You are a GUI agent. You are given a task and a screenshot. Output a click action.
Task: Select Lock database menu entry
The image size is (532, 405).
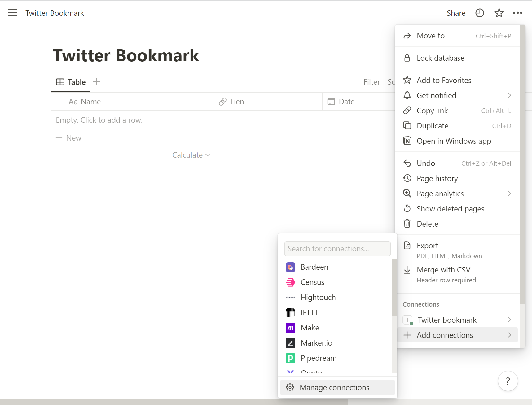tap(457, 58)
